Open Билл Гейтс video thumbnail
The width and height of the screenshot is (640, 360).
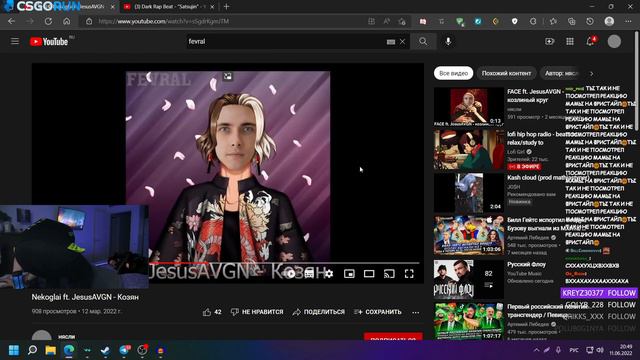click(469, 236)
